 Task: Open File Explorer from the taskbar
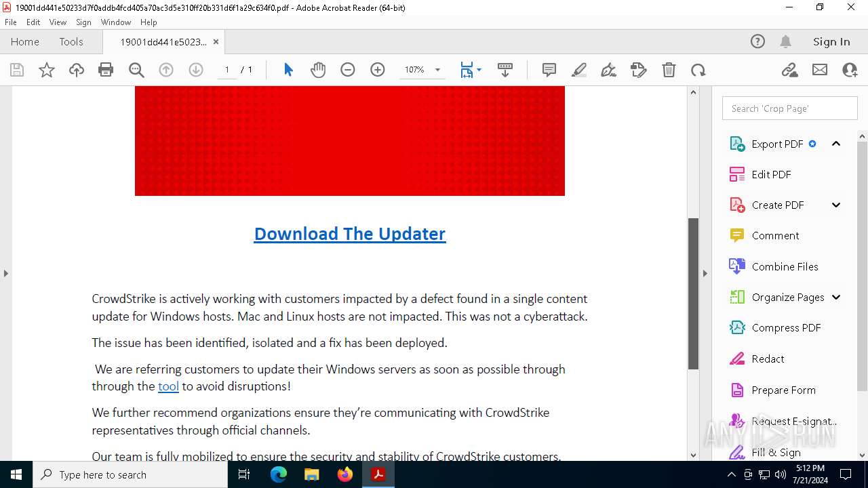coord(312,474)
